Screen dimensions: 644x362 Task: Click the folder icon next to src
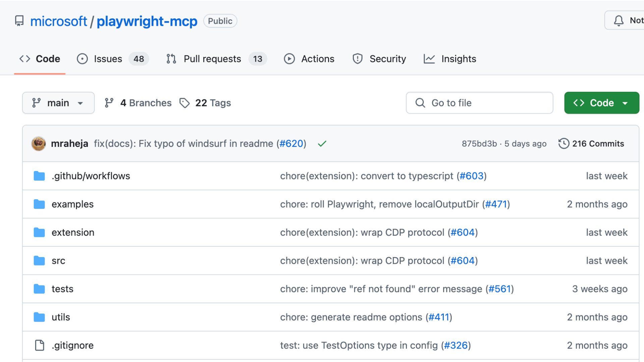(39, 260)
